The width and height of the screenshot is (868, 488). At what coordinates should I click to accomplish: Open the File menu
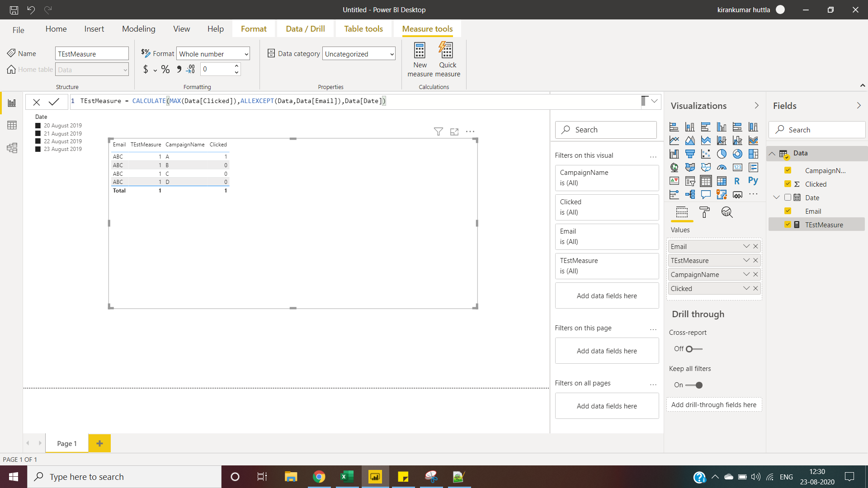tap(19, 30)
